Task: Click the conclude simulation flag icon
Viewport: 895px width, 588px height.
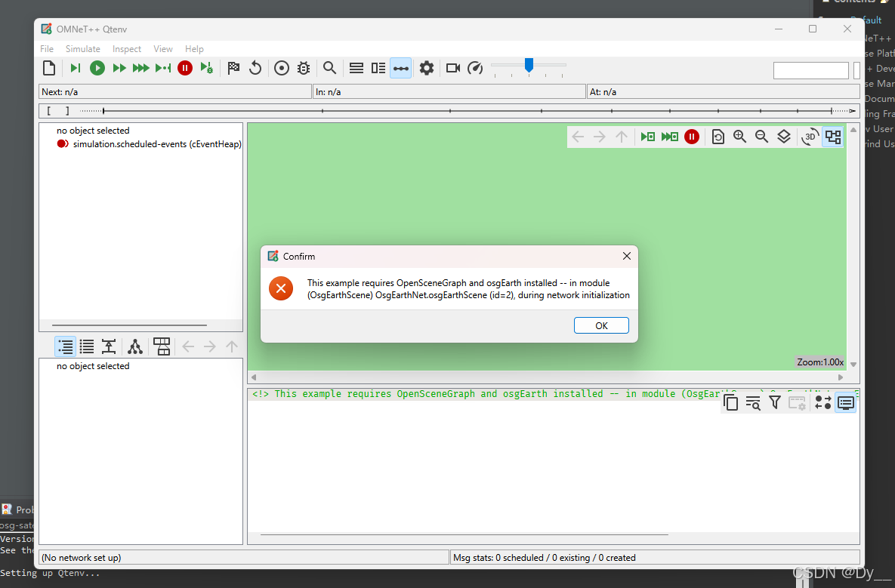Action: click(233, 68)
